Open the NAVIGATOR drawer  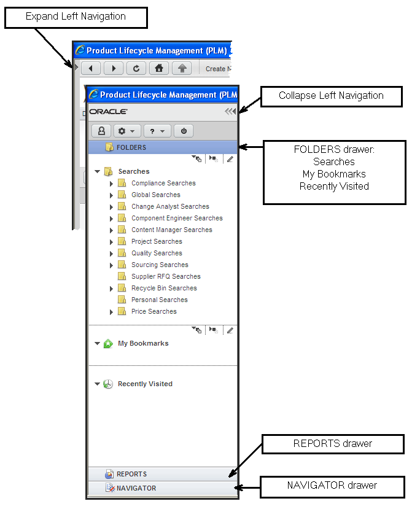163,488
